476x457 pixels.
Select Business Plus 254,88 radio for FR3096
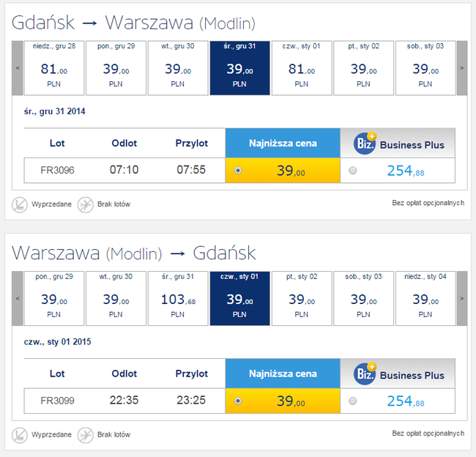click(x=353, y=171)
